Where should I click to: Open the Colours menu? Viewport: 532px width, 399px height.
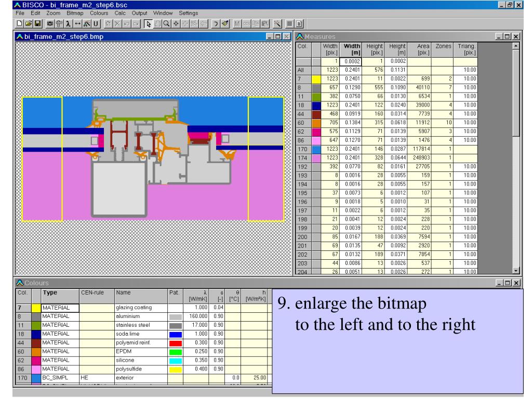99,13
